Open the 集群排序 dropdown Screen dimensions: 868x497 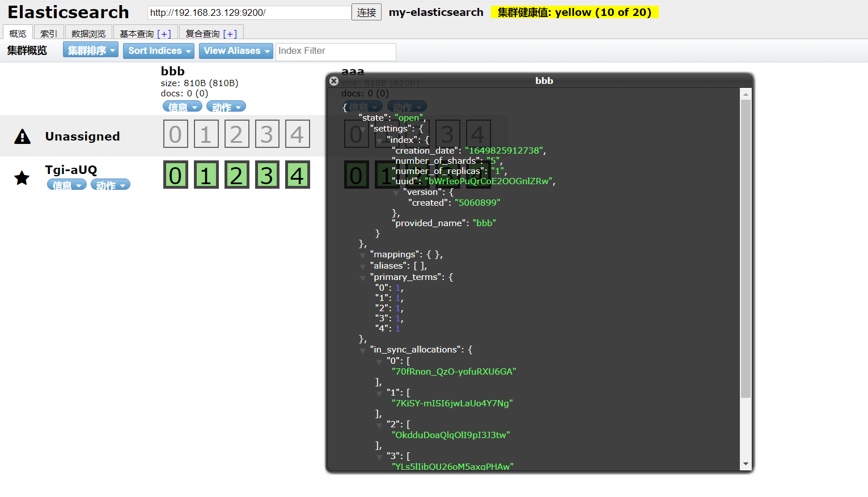tap(91, 50)
